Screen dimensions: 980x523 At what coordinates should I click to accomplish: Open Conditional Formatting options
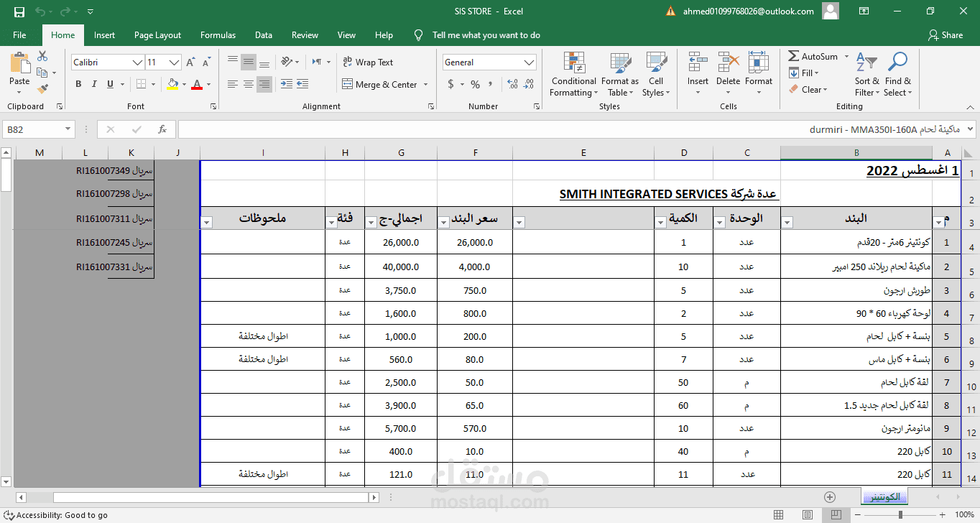[x=573, y=74]
